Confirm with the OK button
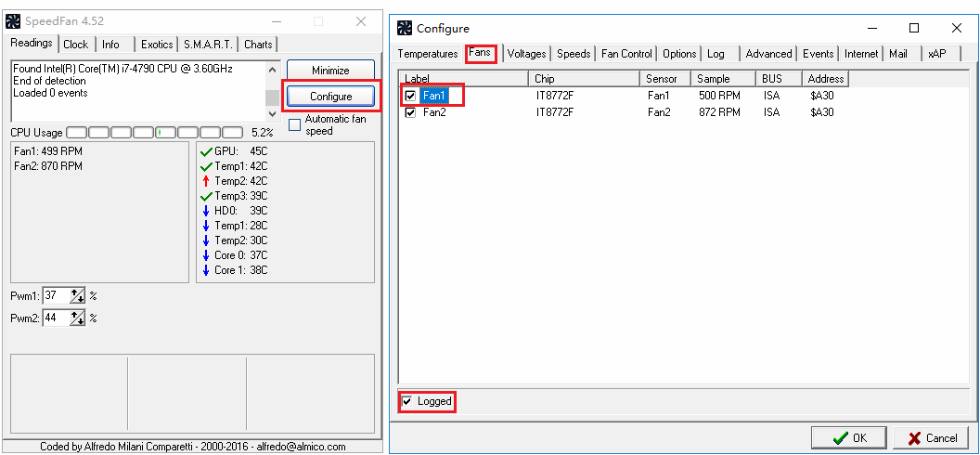The width and height of the screenshot is (980, 455). click(849, 438)
